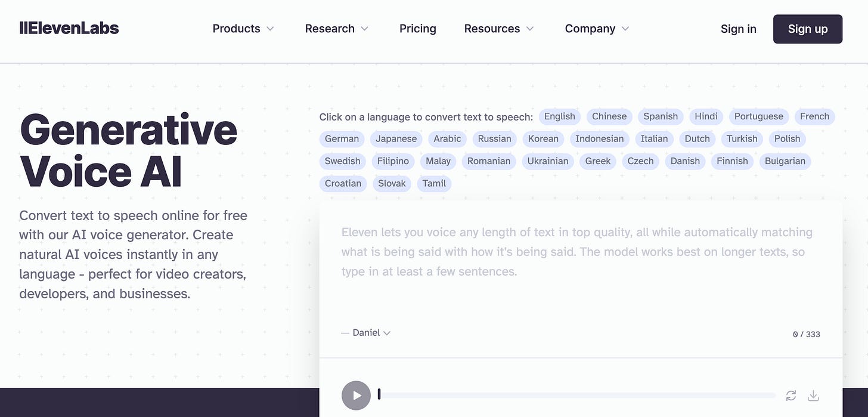Viewport: 868px width, 417px height.
Task: Select Ukrainian language
Action: point(548,161)
